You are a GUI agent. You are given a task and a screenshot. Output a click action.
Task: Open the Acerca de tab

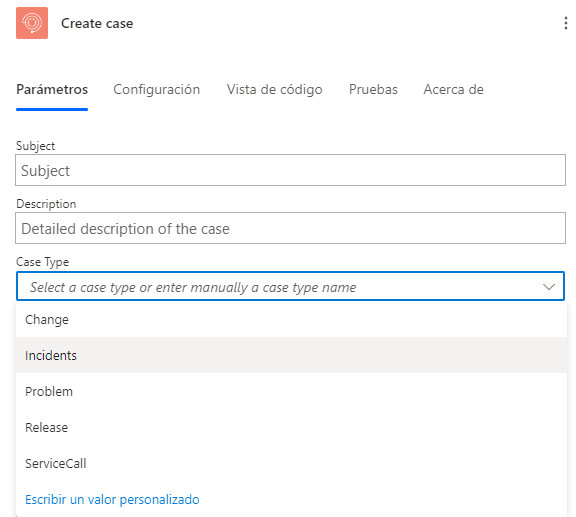click(453, 90)
